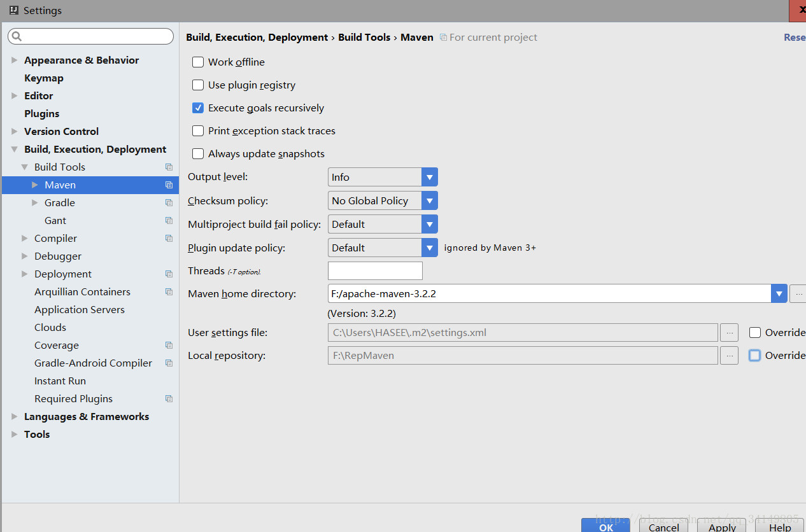Expand the Maven subtree arrow

coord(35,185)
